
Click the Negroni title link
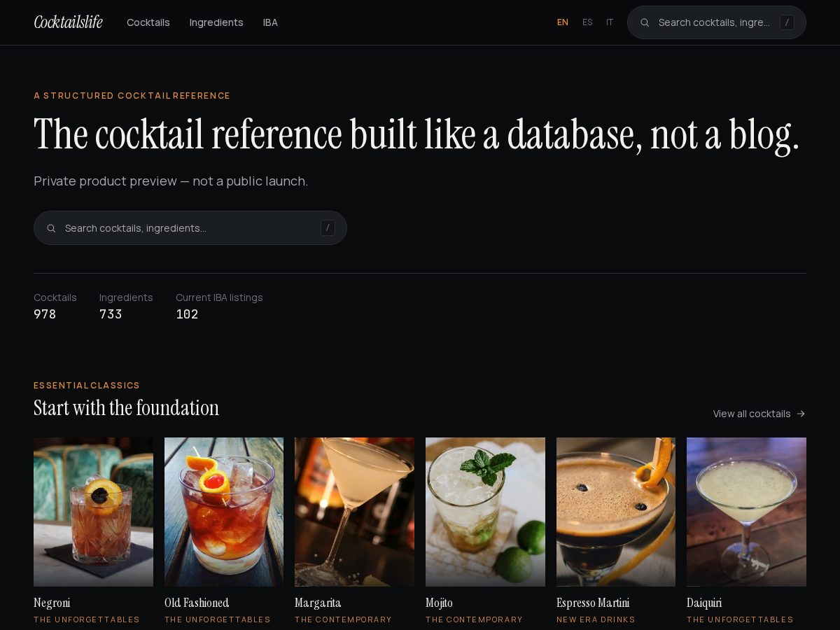tap(52, 603)
